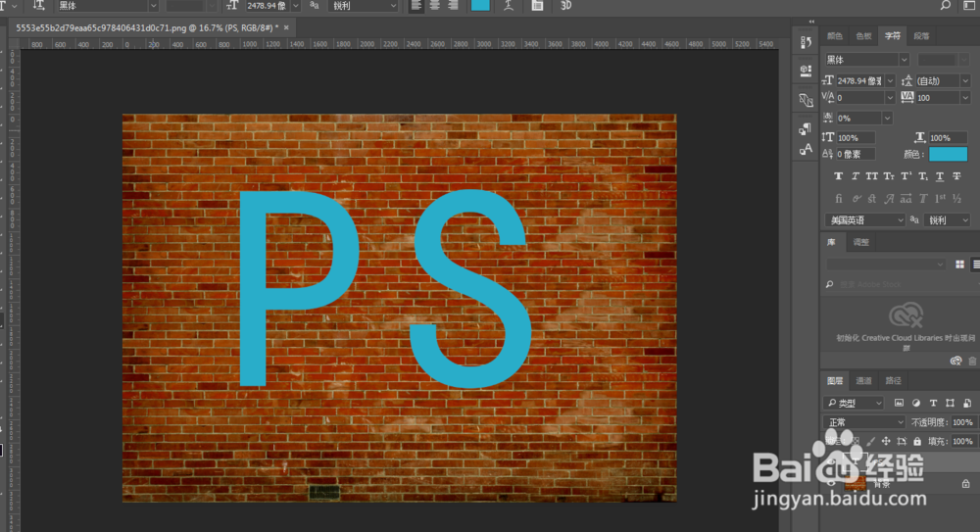Filter layers by smart objects icon
The width and height of the screenshot is (980, 532).
pos(967,404)
